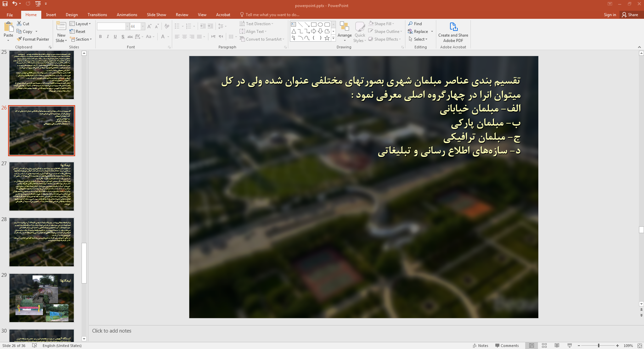Toggle text Shadow formatting

123,37
